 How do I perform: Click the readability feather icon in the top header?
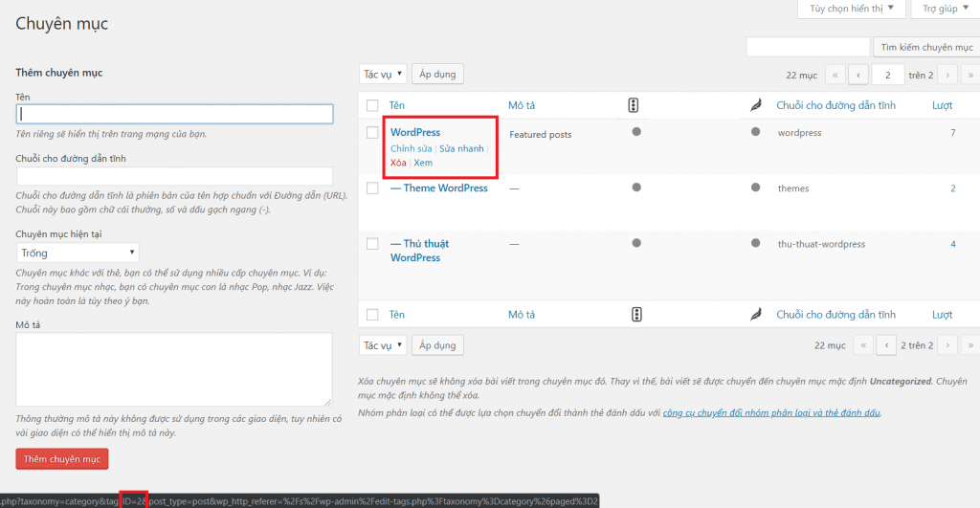click(x=756, y=105)
